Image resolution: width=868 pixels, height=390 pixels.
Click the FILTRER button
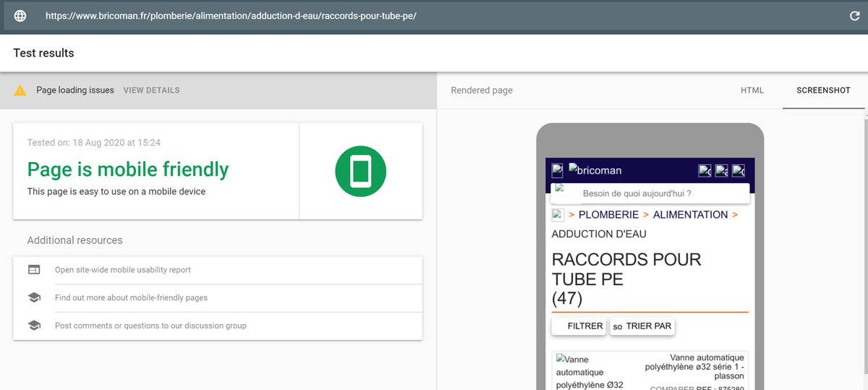tap(579, 326)
